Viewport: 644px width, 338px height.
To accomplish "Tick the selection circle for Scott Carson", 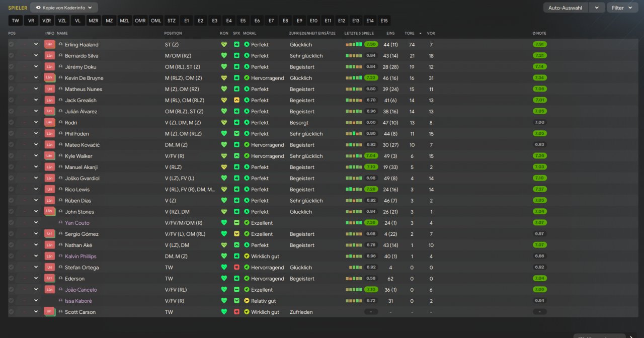I will pyautogui.click(x=11, y=312).
